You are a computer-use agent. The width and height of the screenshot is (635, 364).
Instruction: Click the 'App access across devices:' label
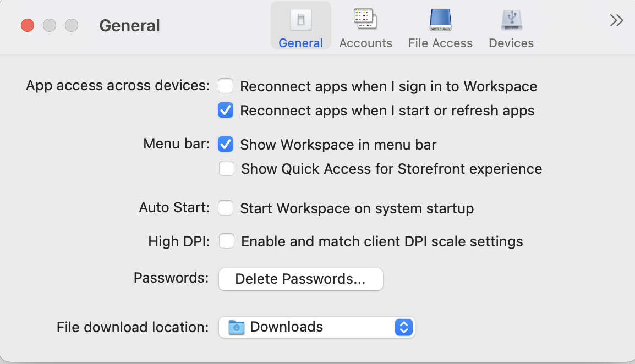tap(118, 85)
